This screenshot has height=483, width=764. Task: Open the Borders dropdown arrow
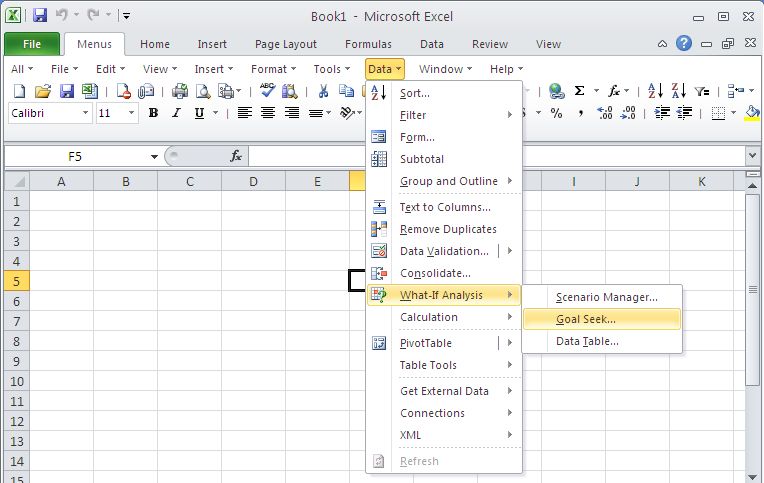point(733,114)
